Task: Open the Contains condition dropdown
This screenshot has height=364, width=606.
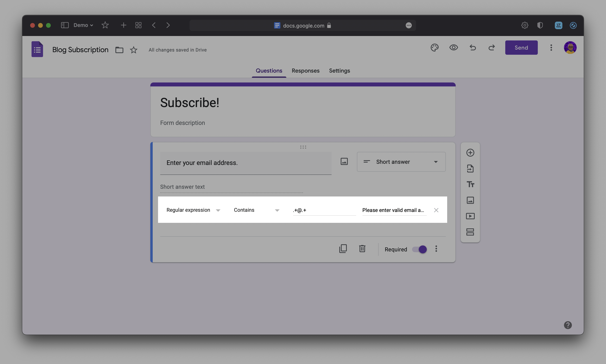Action: (256, 210)
